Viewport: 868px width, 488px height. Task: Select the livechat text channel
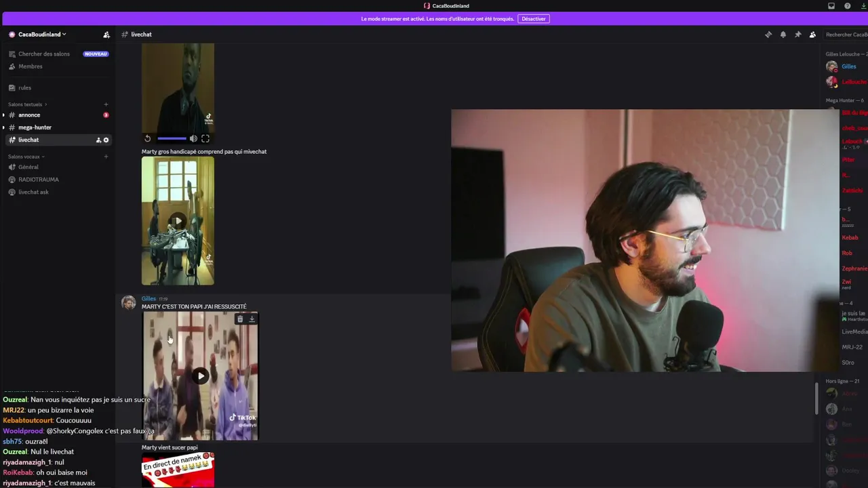pyautogui.click(x=28, y=140)
